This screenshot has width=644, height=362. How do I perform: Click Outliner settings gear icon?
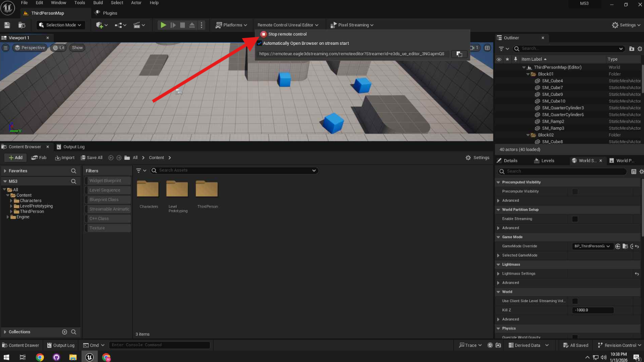coord(640,49)
